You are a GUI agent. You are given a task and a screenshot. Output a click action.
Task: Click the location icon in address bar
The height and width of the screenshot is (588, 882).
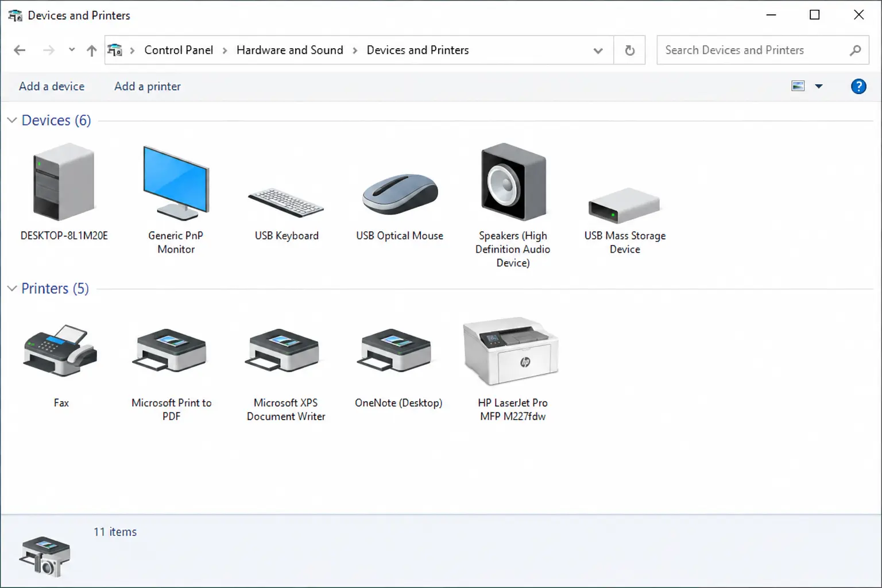tap(115, 50)
